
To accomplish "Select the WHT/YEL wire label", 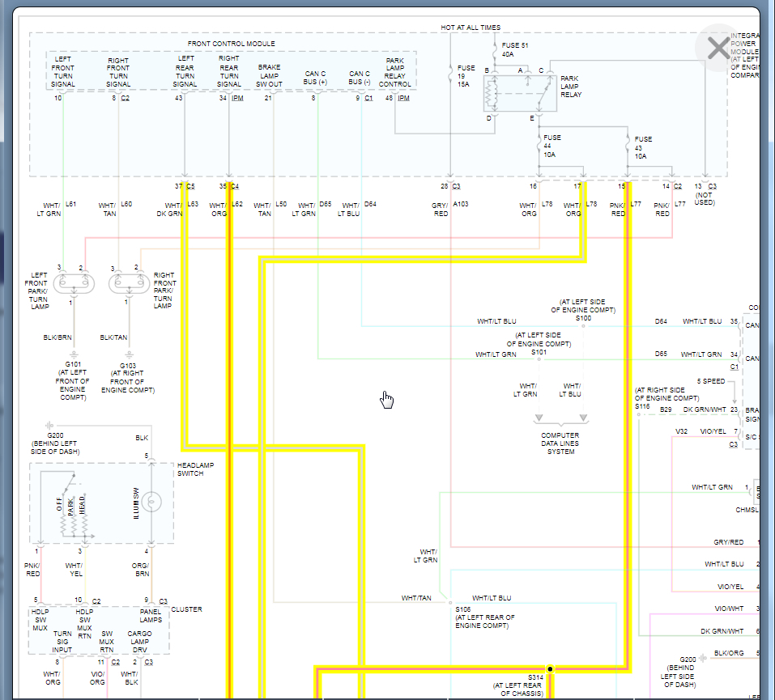I will click(x=74, y=570).
